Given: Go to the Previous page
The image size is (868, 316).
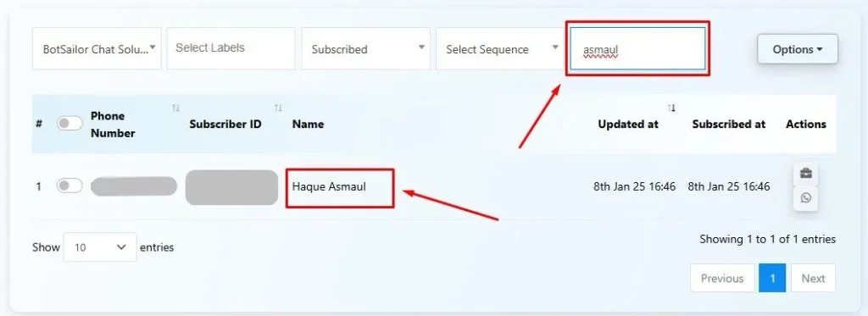Looking at the screenshot, I should [722, 279].
